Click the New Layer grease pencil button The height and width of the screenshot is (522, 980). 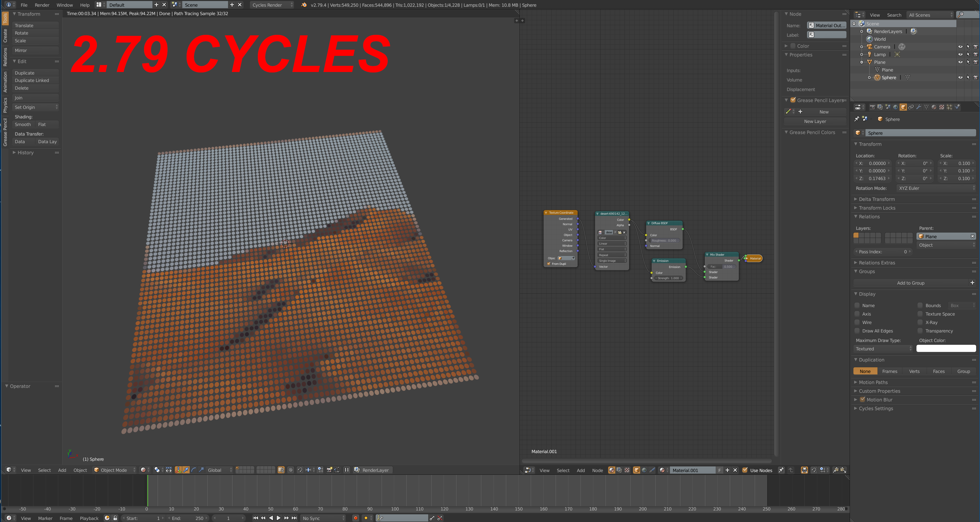point(815,121)
